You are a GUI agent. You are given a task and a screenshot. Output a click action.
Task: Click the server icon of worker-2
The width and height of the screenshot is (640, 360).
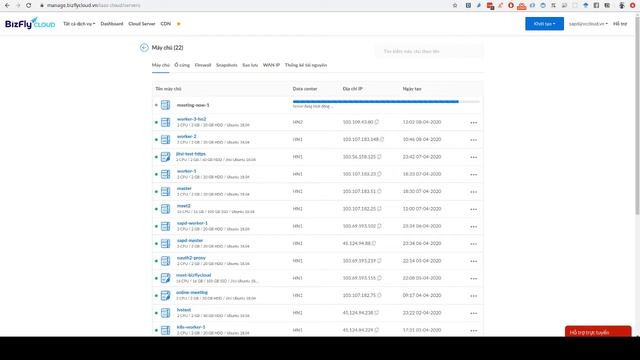click(165, 140)
